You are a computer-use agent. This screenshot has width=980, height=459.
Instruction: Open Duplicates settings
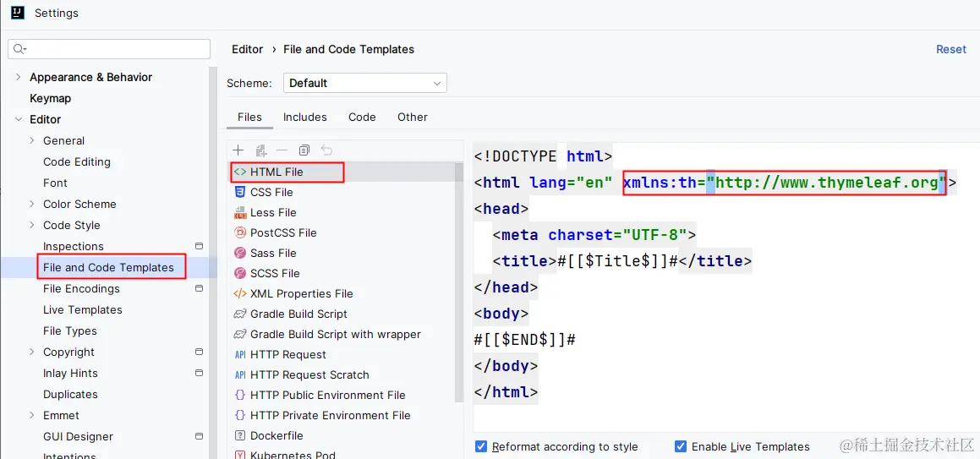coord(71,394)
